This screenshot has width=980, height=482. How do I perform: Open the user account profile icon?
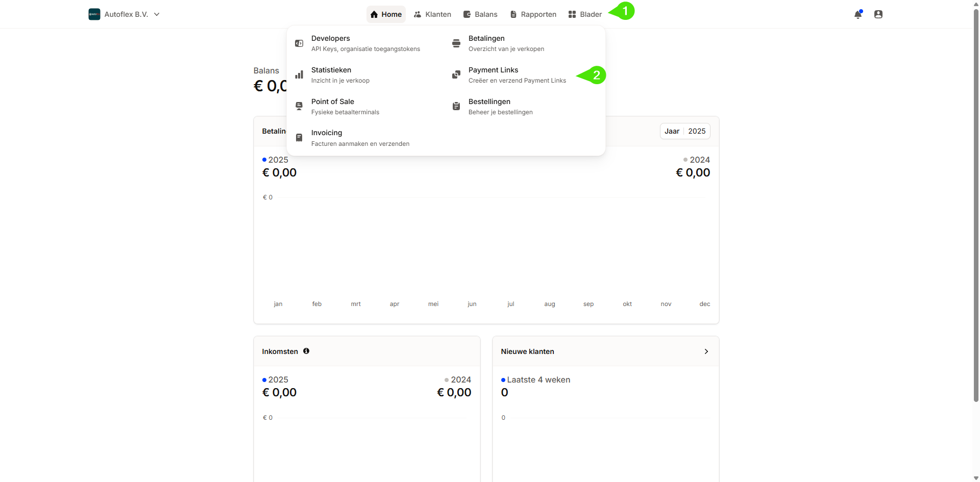pos(878,14)
